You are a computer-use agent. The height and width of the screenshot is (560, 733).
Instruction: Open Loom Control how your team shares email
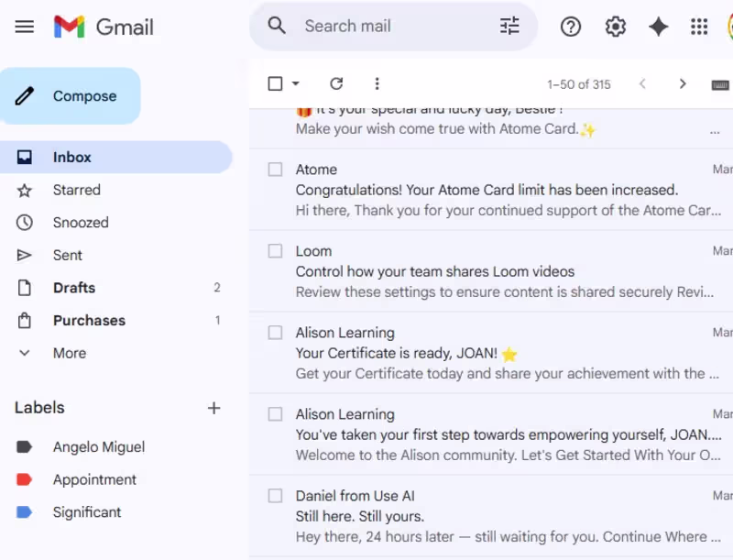[x=491, y=271]
